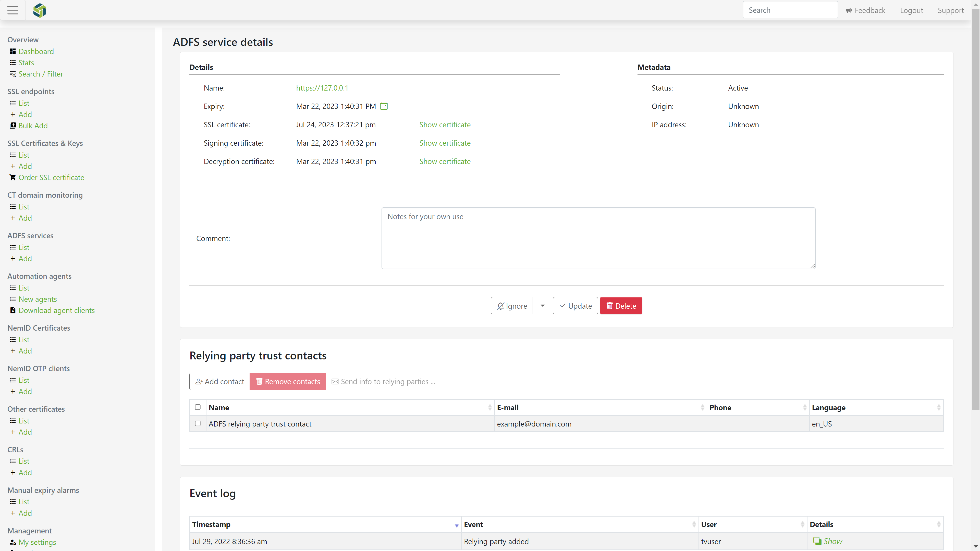Click the Show icon in the event log row
The width and height of the screenshot is (980, 551).
coord(817,541)
